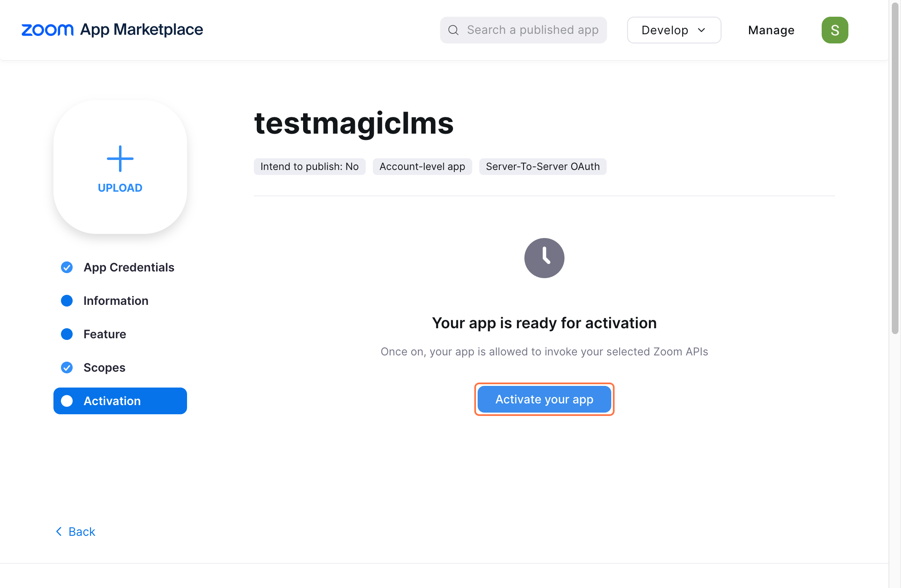Screen dimensions: 901x588
Task: Click the search magnifier icon
Action: point(453,30)
